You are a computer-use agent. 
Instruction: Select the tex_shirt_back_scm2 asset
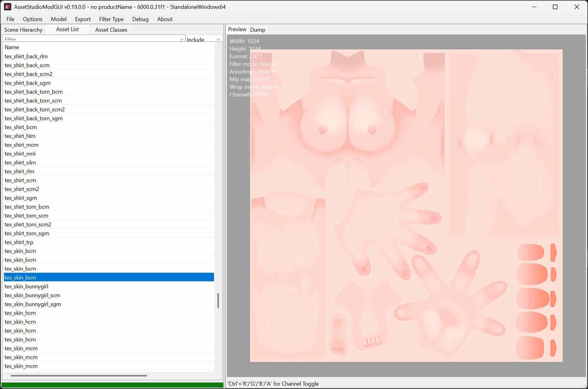(x=109, y=74)
